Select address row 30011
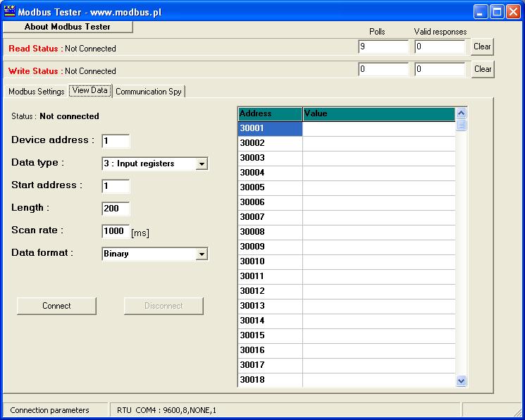Screen dimensions: 525x420 [x=270, y=276]
